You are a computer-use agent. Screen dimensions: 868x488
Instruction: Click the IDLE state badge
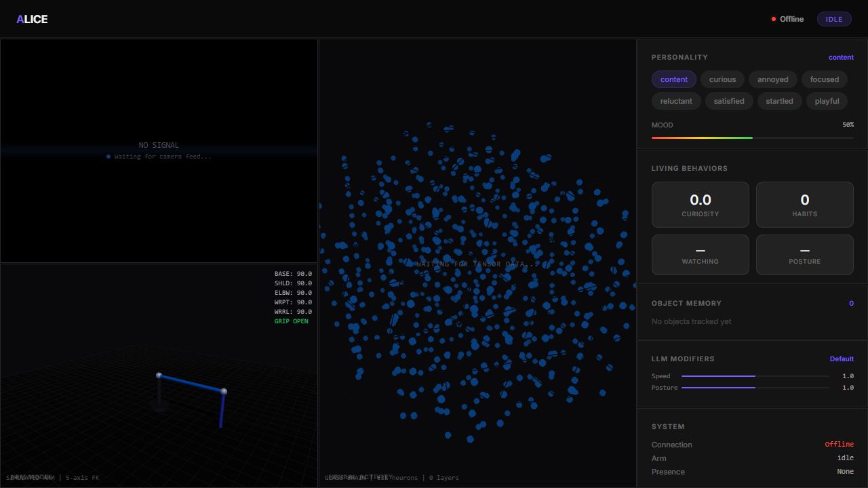click(834, 19)
